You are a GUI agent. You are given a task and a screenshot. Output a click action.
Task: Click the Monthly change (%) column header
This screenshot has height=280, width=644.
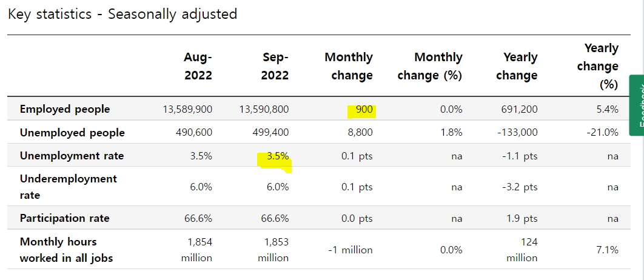(430, 66)
